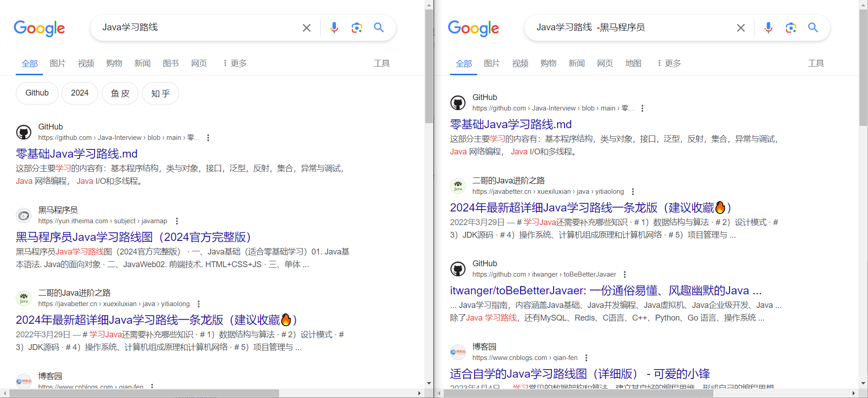The height and width of the screenshot is (398, 868).
Task: Filter results by 鱼皮 chip
Action: [x=120, y=93]
